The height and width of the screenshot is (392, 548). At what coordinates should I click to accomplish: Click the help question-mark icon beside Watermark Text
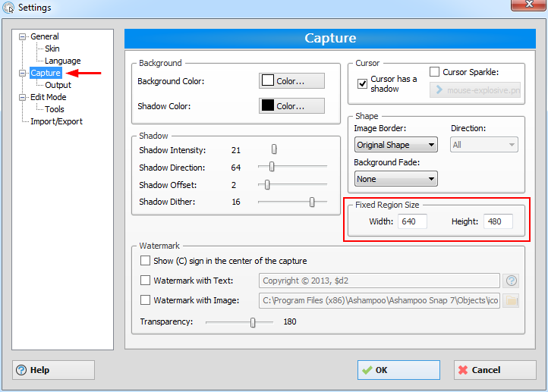tap(512, 281)
